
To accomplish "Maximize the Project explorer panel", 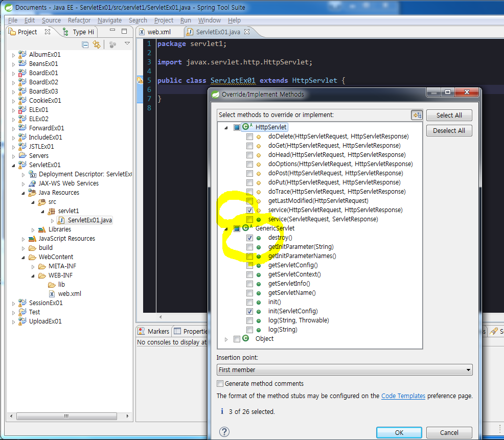I will pyautogui.click(x=124, y=31).
